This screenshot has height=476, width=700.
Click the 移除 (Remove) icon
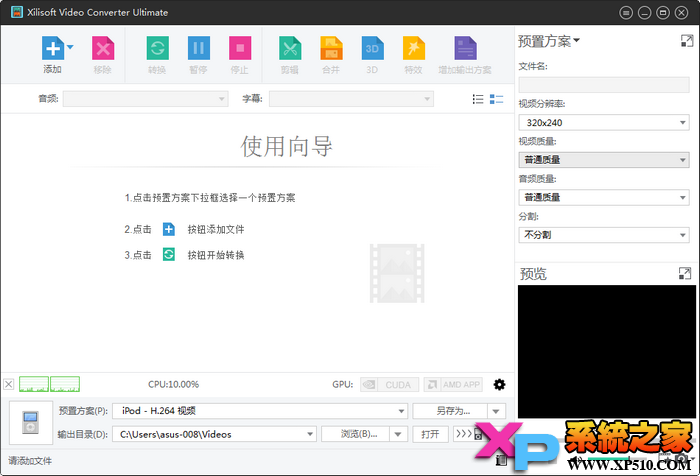point(103,48)
